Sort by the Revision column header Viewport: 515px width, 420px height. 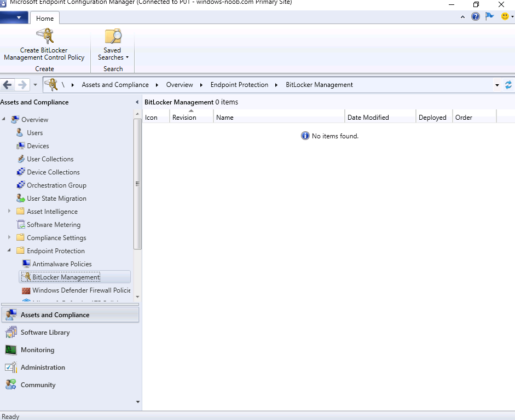192,116
